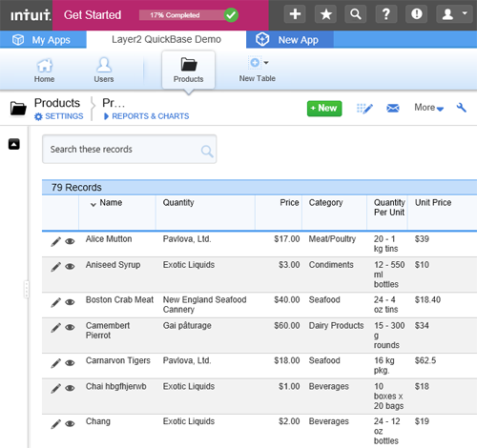Viewport: 477px width, 448px height.
Task: Click New Table plus icon
Action: [255, 63]
